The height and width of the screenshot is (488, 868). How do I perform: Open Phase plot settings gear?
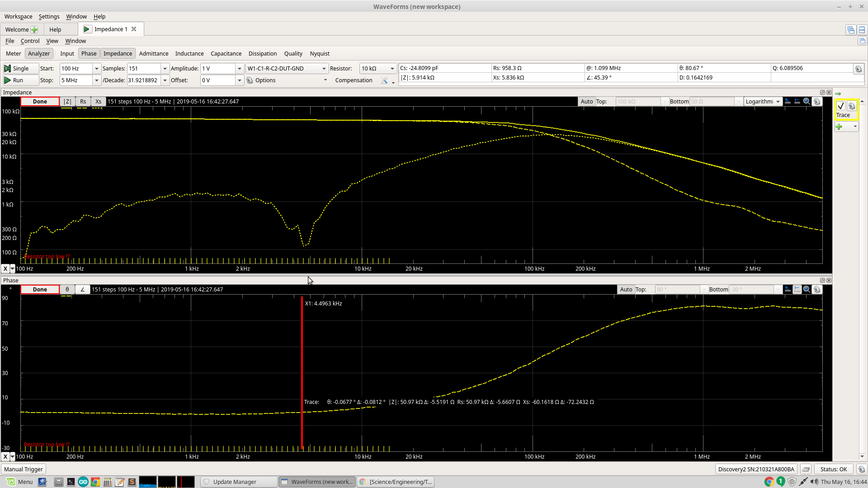pos(817,289)
